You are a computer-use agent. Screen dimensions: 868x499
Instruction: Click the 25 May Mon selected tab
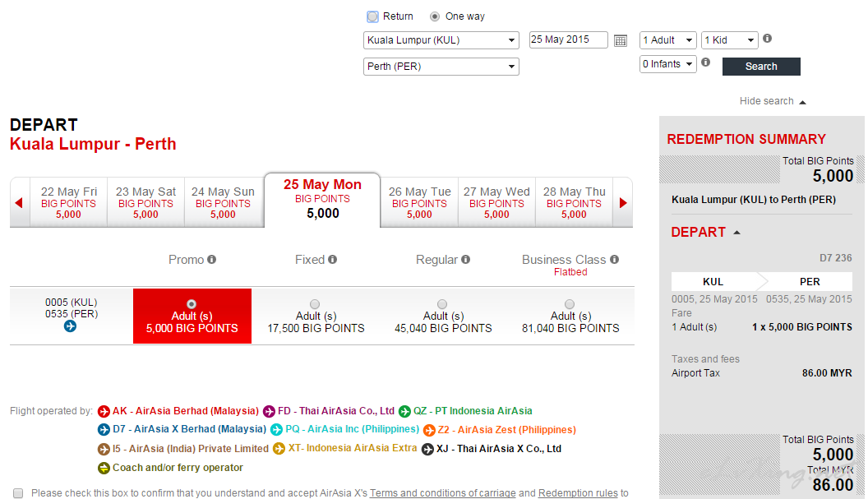pyautogui.click(x=322, y=200)
